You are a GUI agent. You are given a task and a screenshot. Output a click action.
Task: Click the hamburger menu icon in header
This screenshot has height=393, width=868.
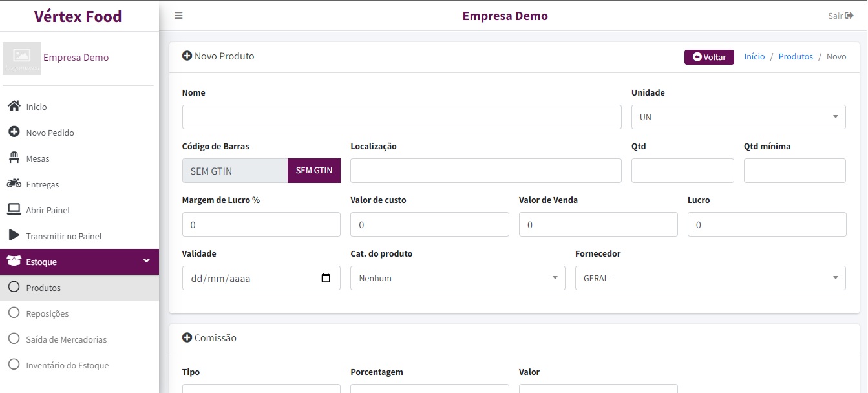point(178,16)
